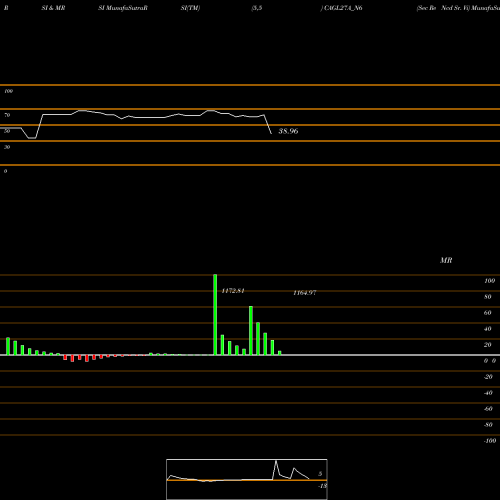
Task: Click the MR panel title
Action: 446,260
